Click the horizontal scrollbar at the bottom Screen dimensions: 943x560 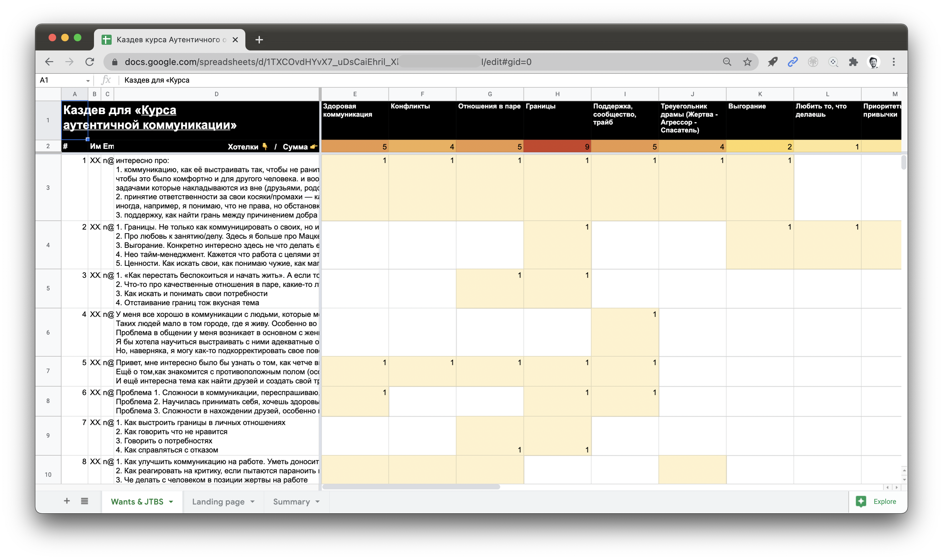click(411, 487)
